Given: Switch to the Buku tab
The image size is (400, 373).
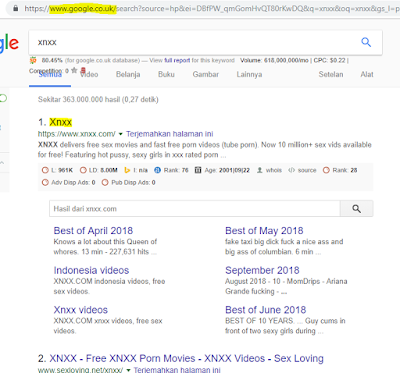Looking at the screenshot, I should pos(166,74).
